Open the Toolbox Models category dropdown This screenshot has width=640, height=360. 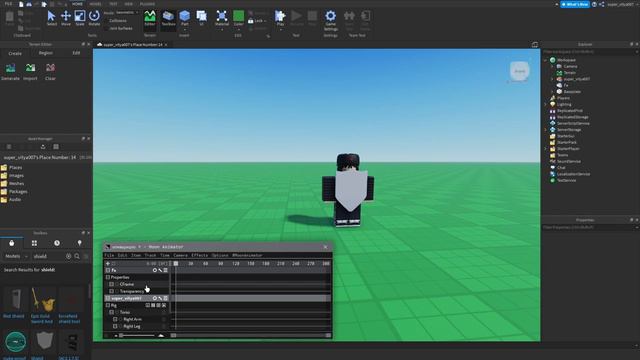pyautogui.click(x=16, y=256)
